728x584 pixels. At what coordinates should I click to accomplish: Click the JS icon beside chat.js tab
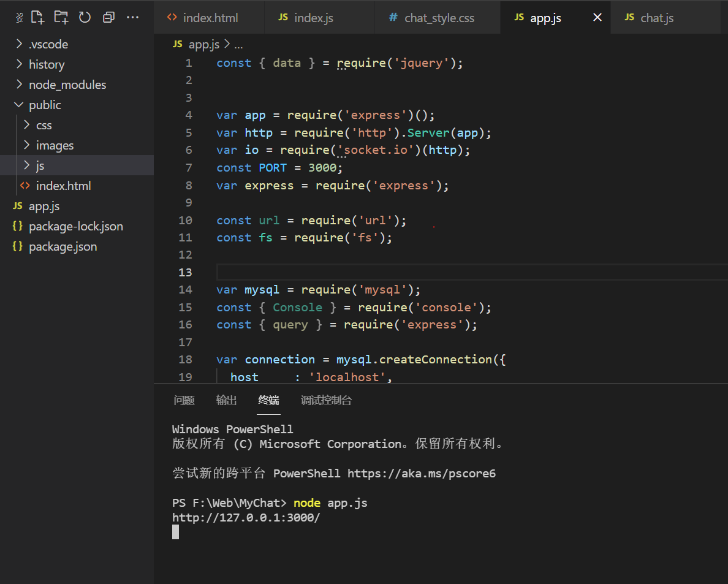629,18
